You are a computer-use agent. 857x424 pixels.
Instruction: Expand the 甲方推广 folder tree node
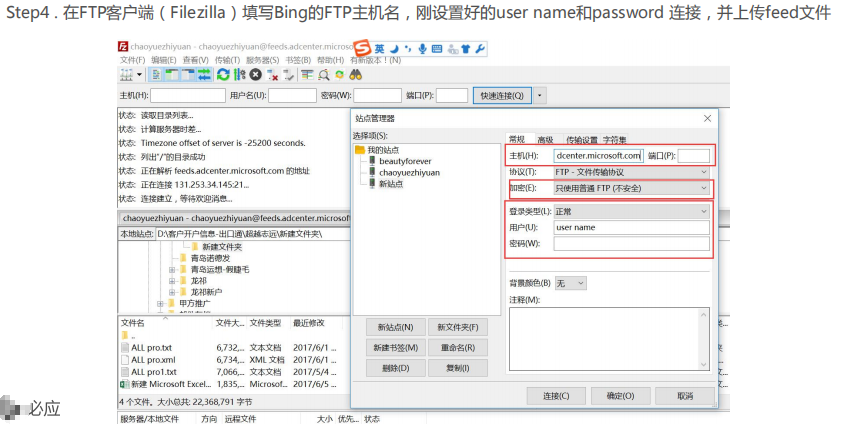160,304
